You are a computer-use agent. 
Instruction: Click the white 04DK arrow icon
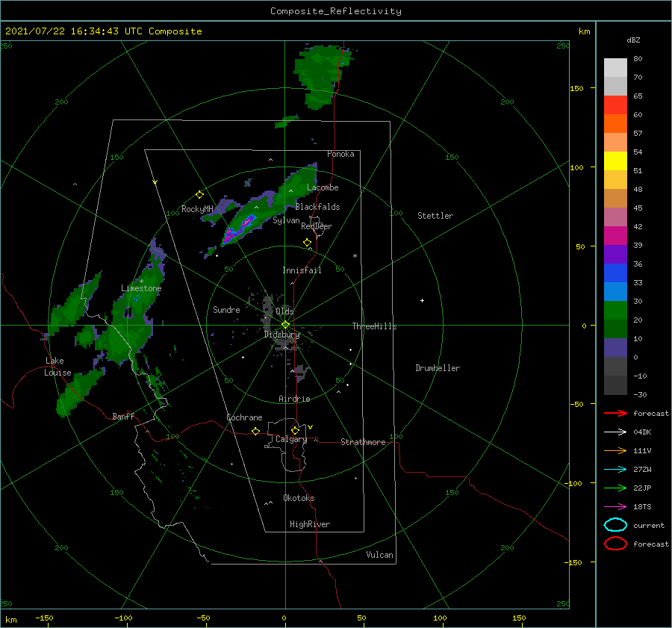(615, 432)
